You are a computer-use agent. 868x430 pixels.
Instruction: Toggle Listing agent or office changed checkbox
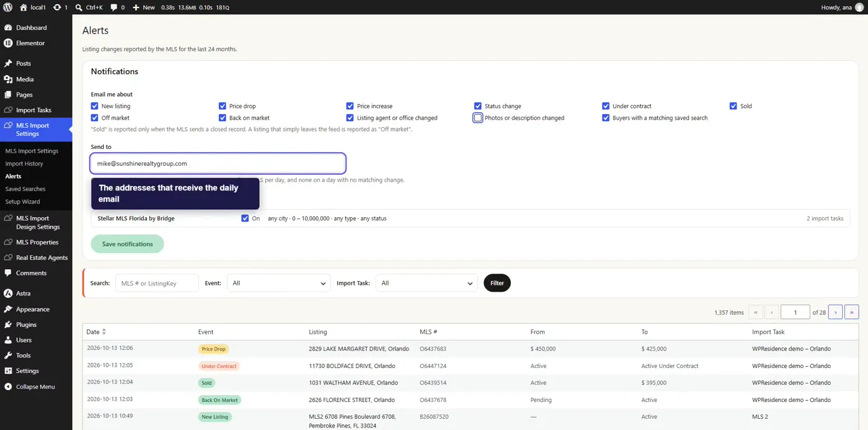click(x=350, y=118)
